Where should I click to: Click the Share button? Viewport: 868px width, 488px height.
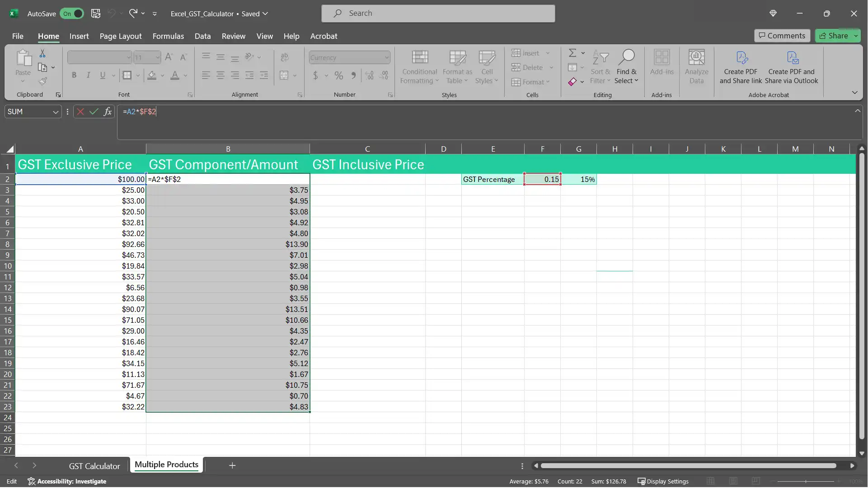(834, 36)
